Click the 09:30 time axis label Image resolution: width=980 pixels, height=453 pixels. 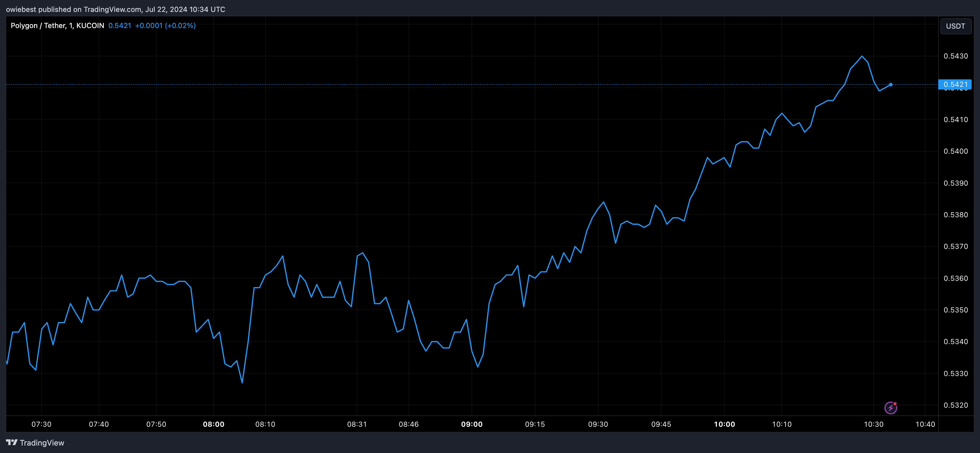598,424
